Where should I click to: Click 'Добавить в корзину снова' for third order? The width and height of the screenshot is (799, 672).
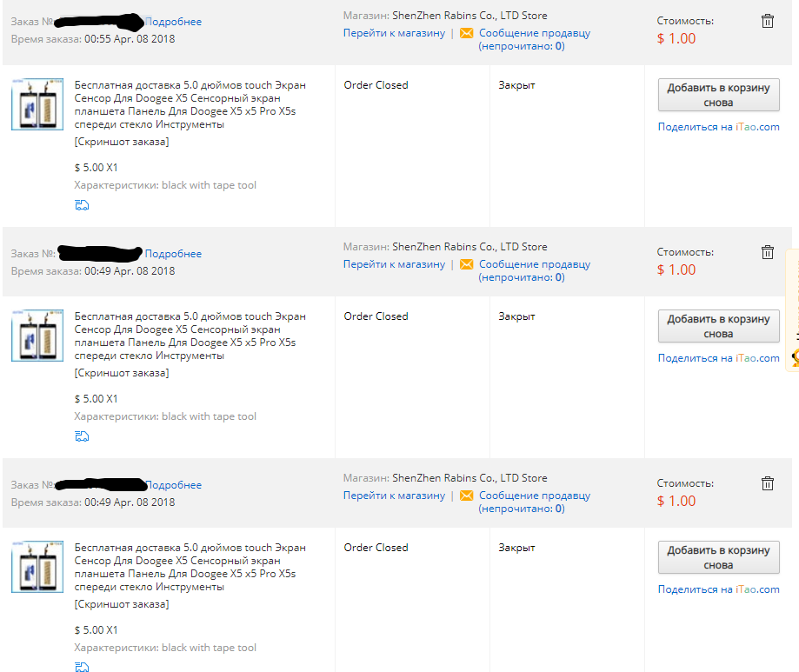[x=718, y=557]
